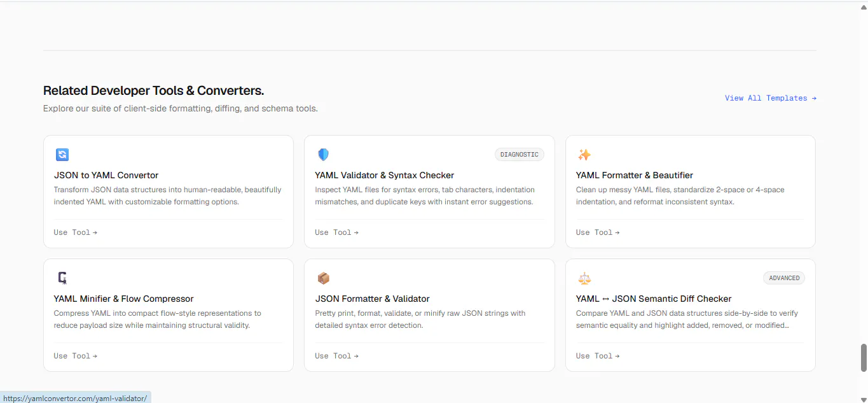Image resolution: width=868 pixels, height=403 pixels.
Task: Click the Semantic Diff Checker scales icon
Action: (584, 278)
